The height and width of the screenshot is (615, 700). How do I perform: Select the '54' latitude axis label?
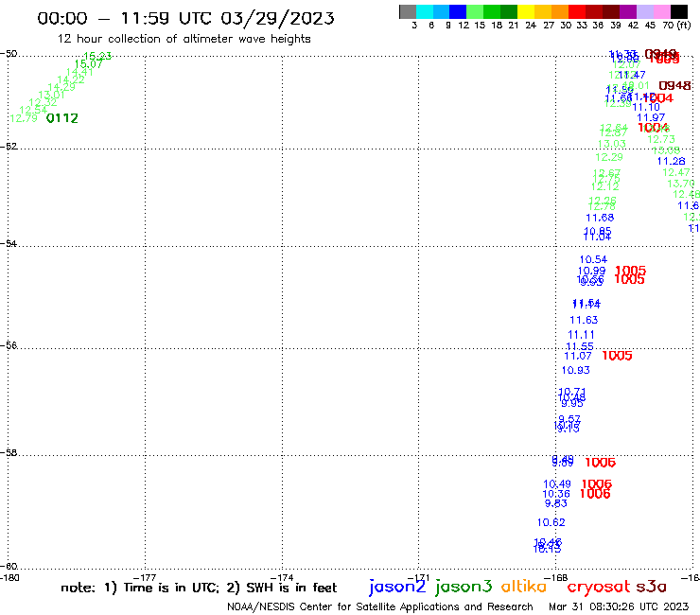[9, 244]
